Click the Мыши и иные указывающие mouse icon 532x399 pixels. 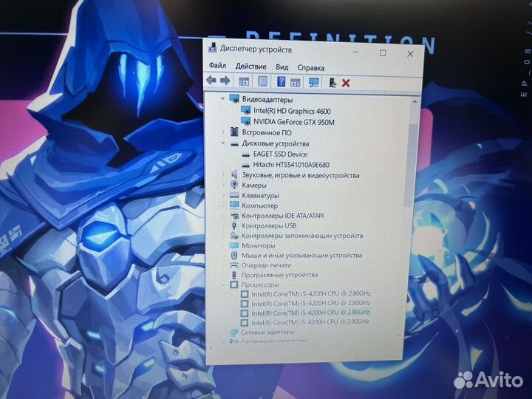coord(233,255)
